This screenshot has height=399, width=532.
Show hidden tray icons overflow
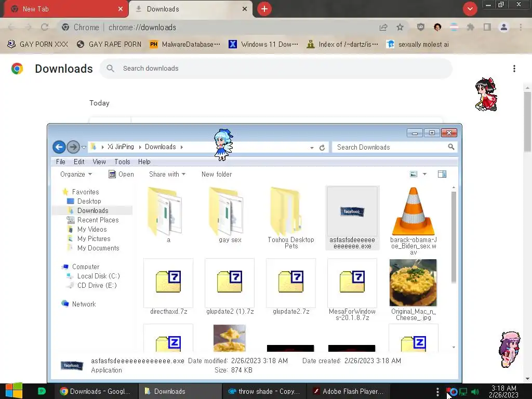437,392
